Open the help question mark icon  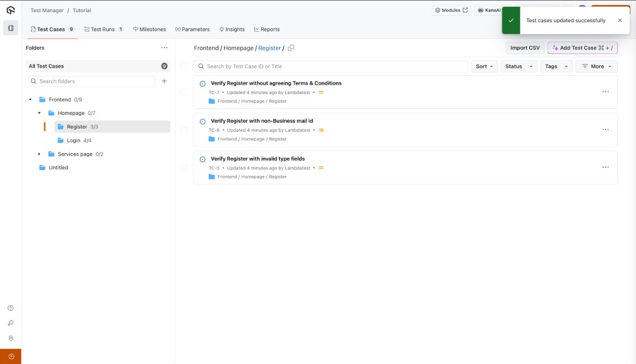(11, 308)
